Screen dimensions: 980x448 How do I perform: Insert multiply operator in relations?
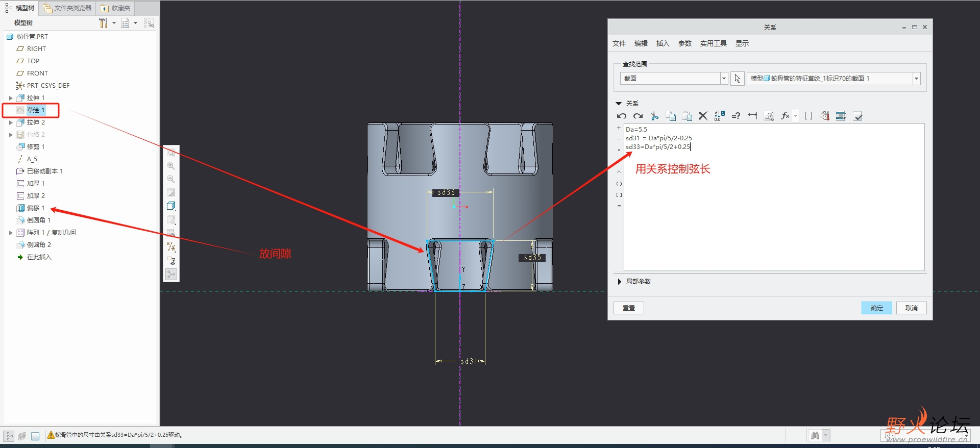(619, 150)
